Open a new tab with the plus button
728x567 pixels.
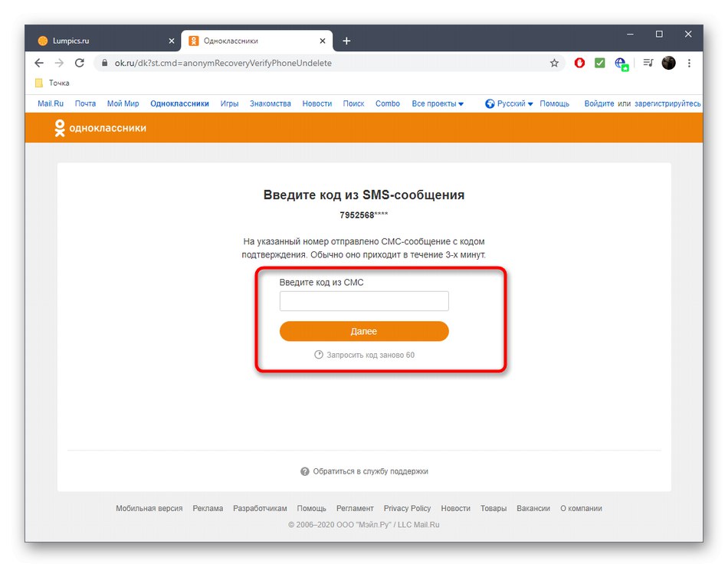[346, 41]
